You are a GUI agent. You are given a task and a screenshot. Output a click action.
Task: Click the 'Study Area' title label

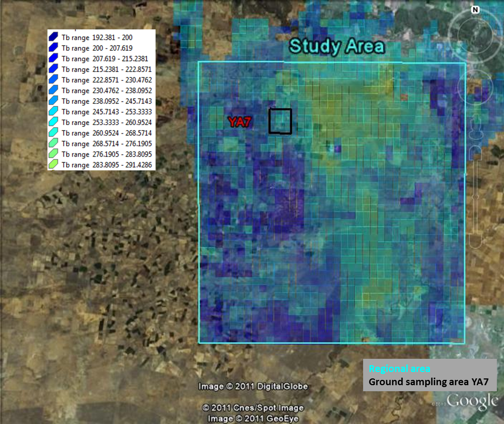(x=337, y=46)
